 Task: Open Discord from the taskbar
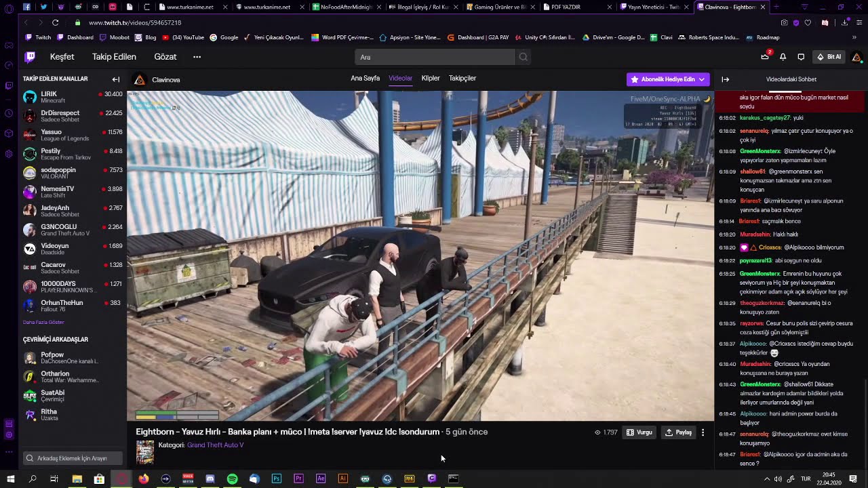click(x=210, y=479)
